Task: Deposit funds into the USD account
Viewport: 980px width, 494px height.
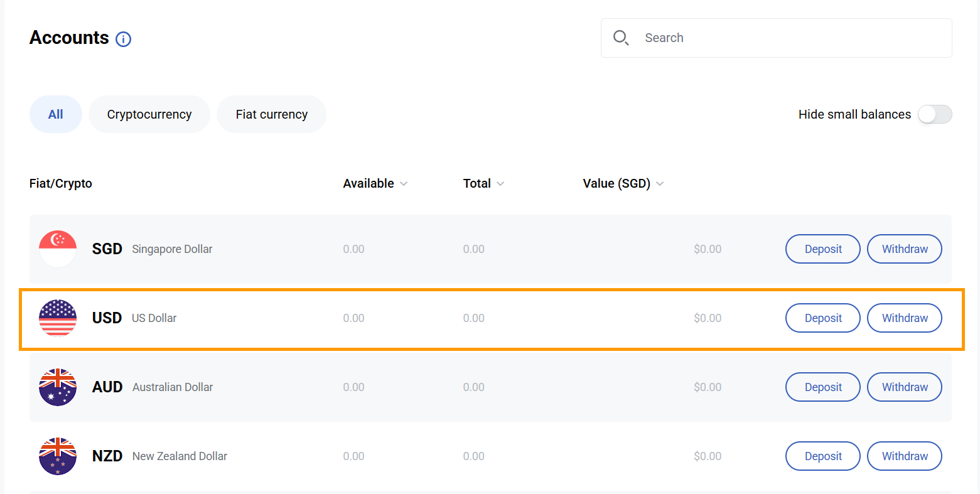Action: 822,318
